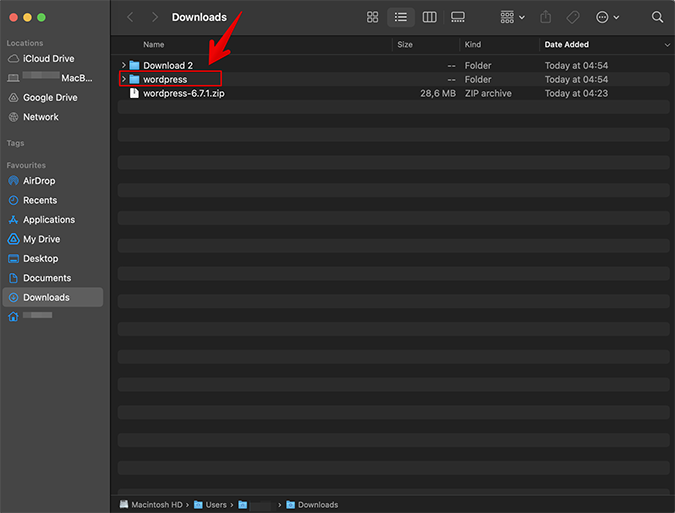The width and height of the screenshot is (675, 513).
Task: Open Documents in the sidebar
Action: click(x=47, y=278)
